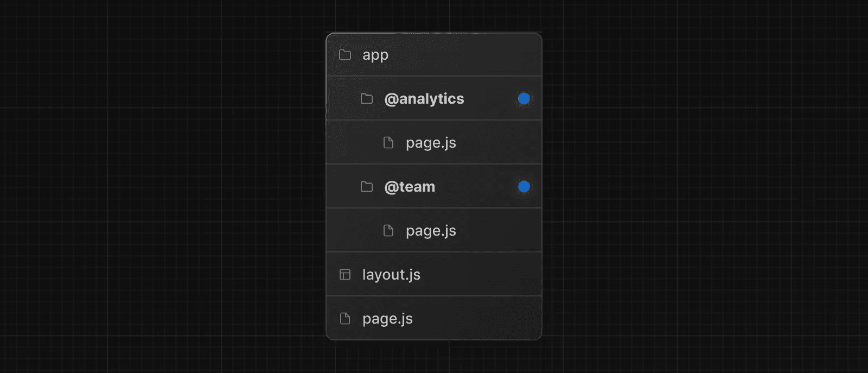Click the @analytics folder icon
The width and height of the screenshot is (868, 373).
pos(367,99)
